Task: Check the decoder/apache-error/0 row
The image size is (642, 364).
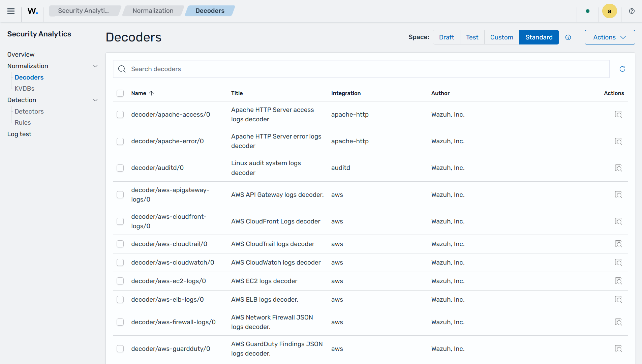Action: coord(120,141)
